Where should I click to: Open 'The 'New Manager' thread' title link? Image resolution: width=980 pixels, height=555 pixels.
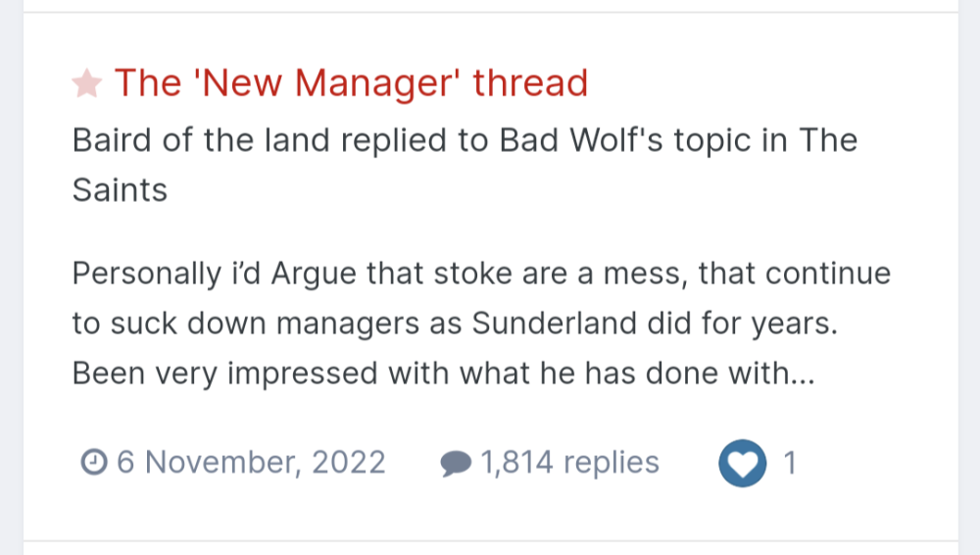(351, 83)
